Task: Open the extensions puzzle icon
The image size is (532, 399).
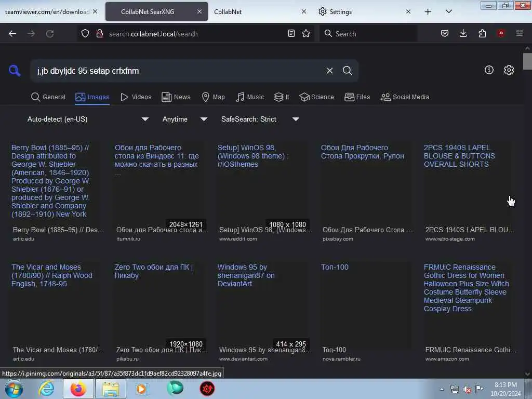Action: pos(482,33)
